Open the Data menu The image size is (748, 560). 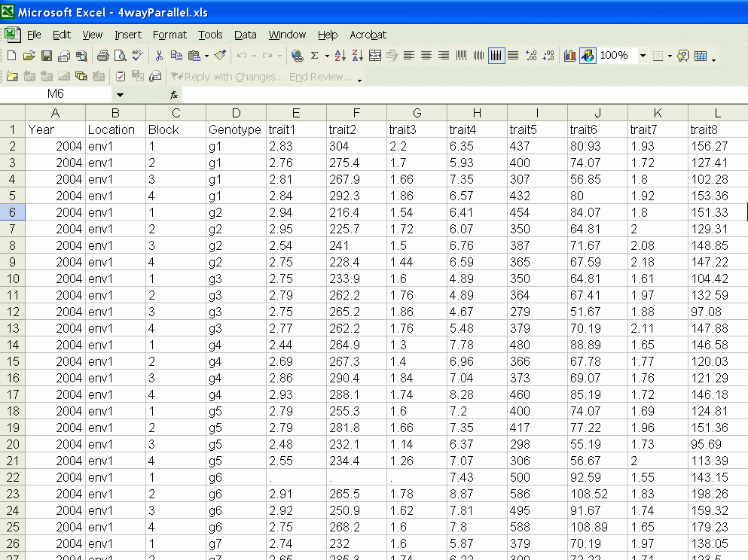(x=245, y=35)
